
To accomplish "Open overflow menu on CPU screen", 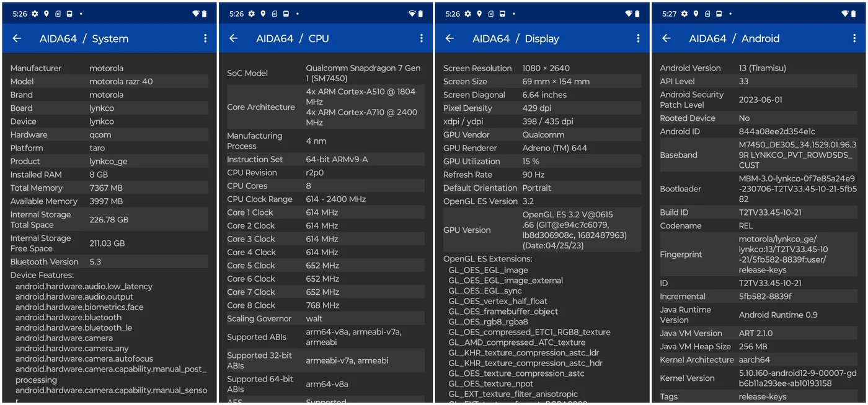I will coord(422,38).
